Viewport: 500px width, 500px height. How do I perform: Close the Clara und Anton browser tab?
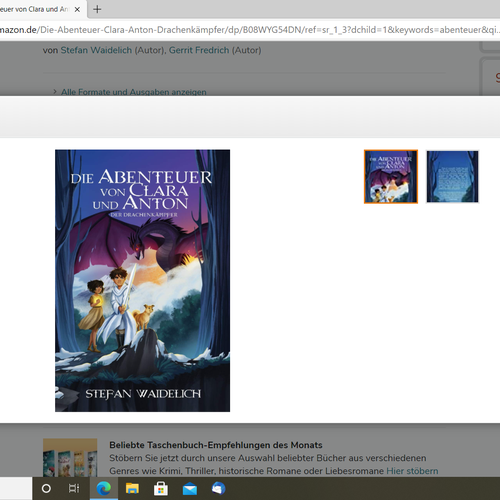[77, 9]
